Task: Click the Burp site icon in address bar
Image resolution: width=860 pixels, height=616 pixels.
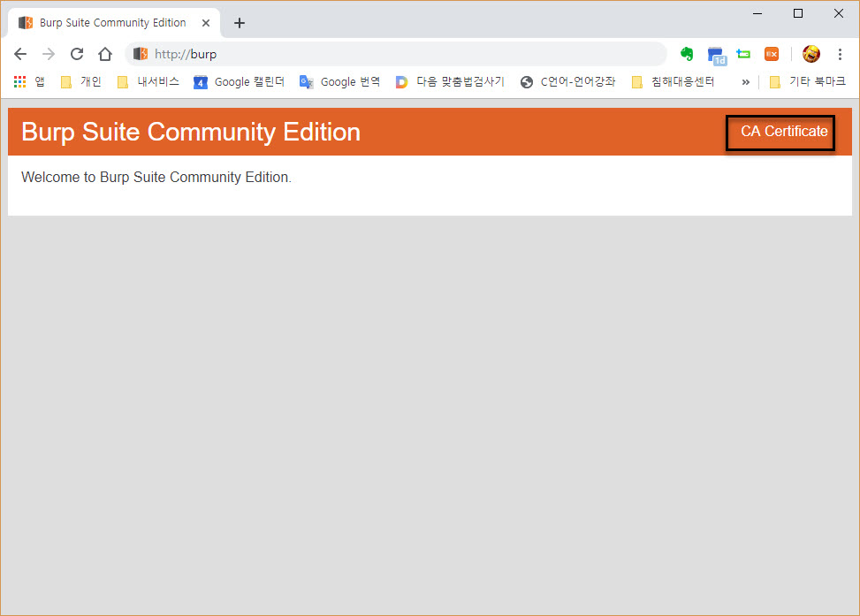Action: click(141, 54)
